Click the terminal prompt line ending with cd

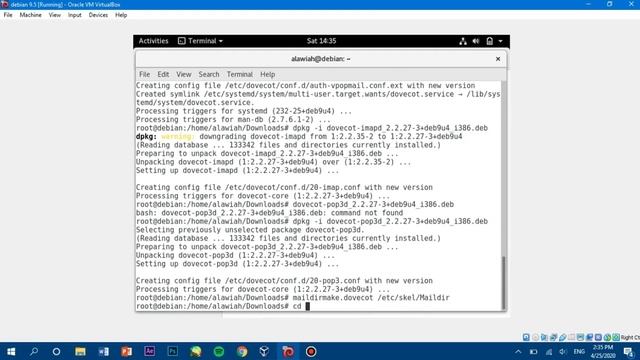click(x=223, y=306)
